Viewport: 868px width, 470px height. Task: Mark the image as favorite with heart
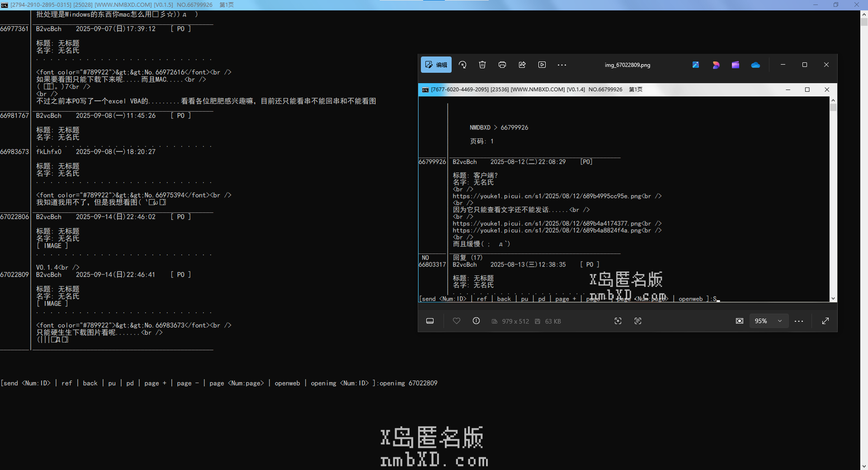tap(457, 321)
